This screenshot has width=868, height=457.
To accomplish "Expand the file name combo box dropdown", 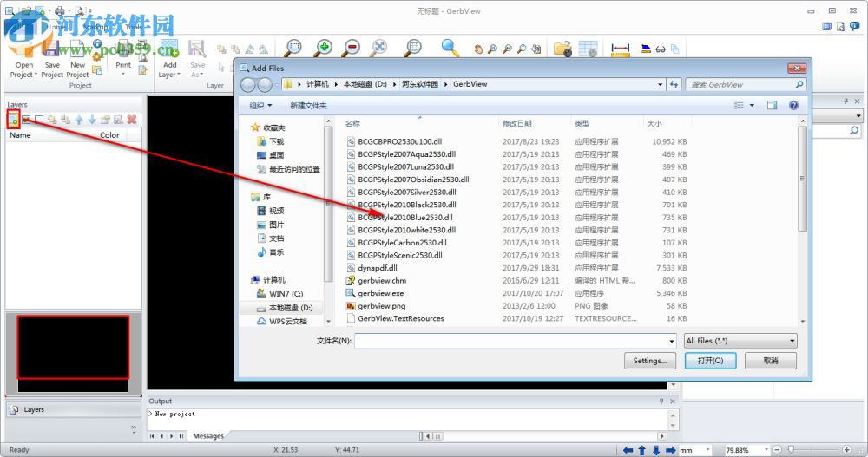I will coord(672,342).
